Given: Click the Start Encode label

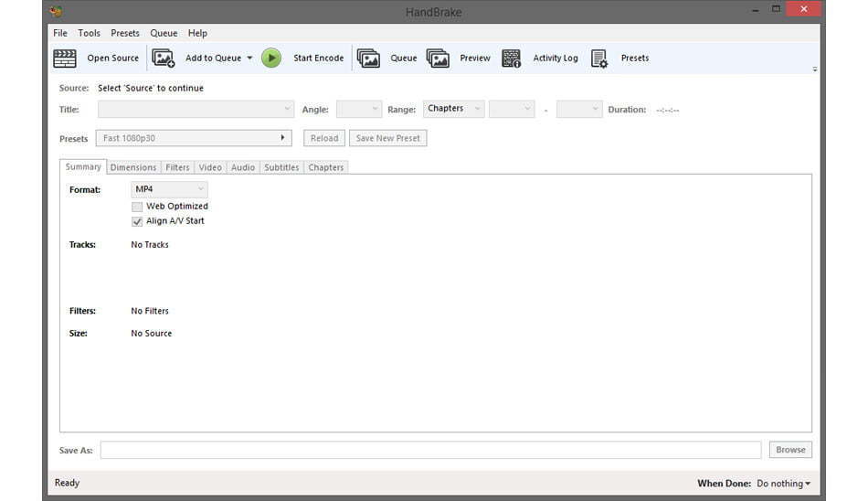Looking at the screenshot, I should 318,59.
